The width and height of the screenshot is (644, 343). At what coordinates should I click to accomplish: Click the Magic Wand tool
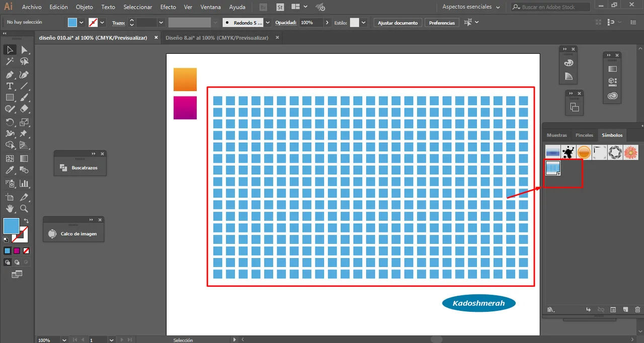10,61
